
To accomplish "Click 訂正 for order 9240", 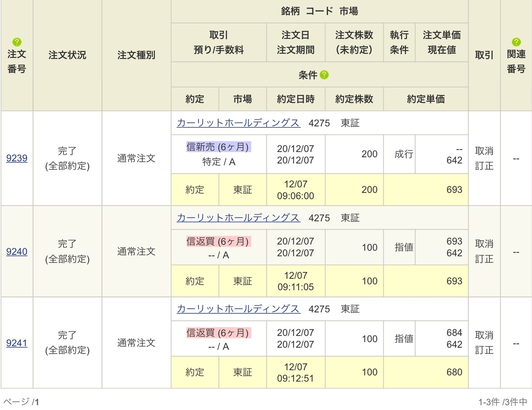I will pos(484,259).
